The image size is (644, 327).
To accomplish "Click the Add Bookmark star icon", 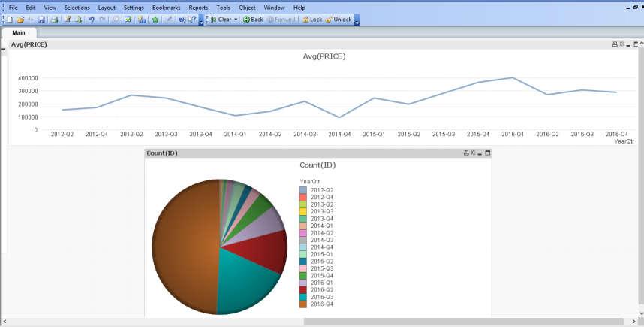I will [155, 20].
